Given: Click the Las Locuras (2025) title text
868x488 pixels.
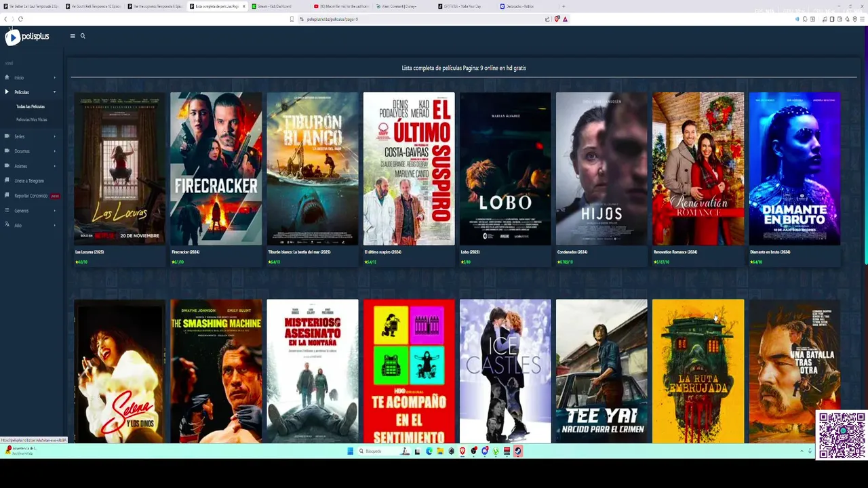Looking at the screenshot, I should pyautogui.click(x=90, y=252).
